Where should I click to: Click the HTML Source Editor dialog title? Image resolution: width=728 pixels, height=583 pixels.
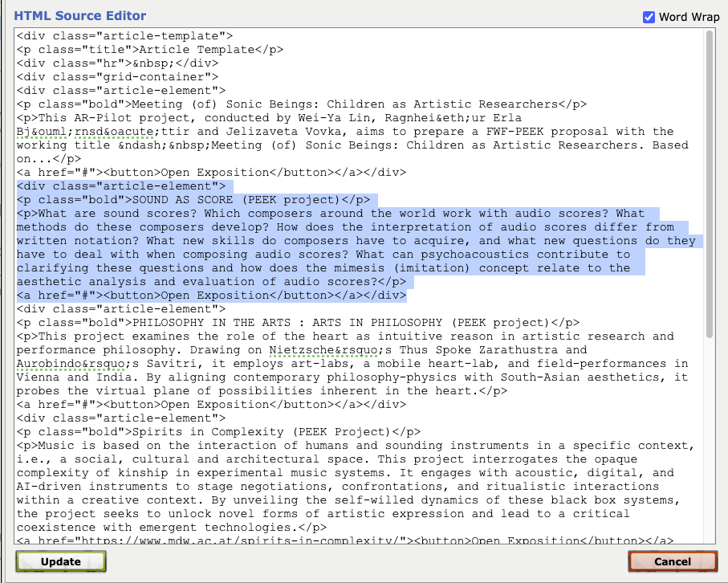(80, 16)
